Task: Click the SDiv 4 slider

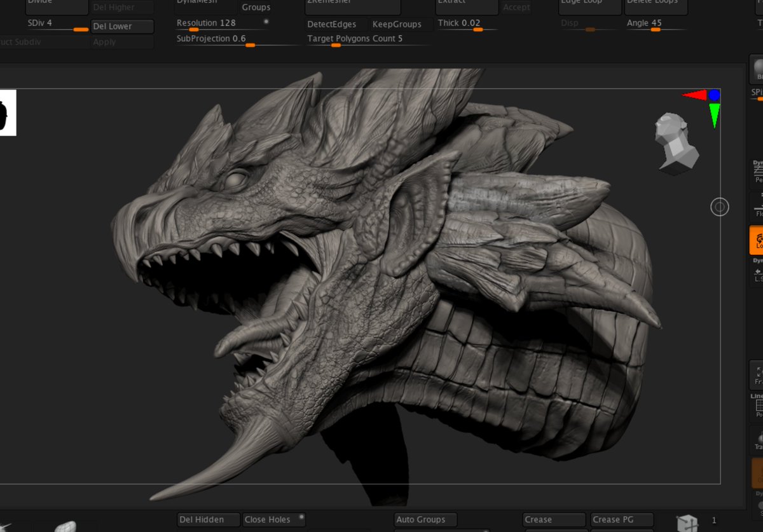Action: point(57,25)
